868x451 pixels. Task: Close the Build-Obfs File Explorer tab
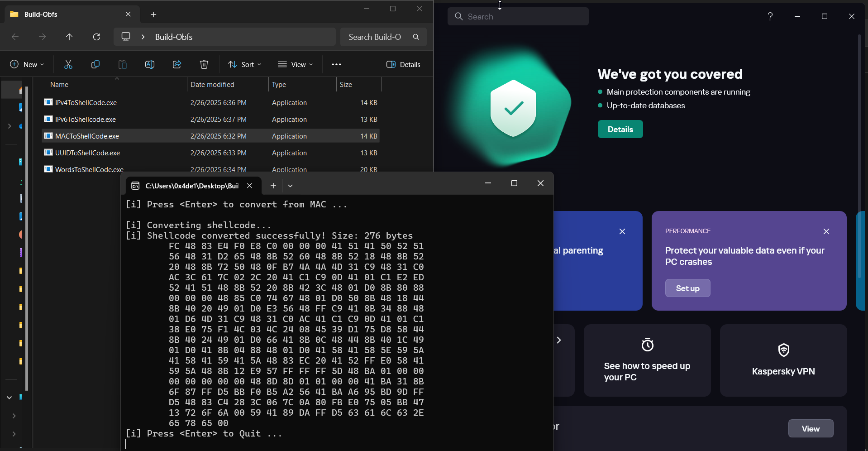129,14
